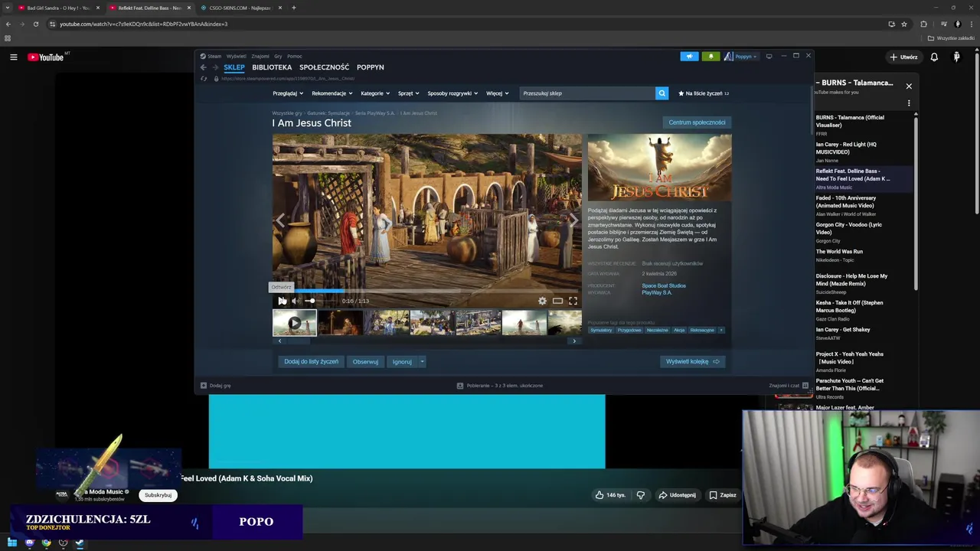The width and height of the screenshot is (980, 551).
Task: Click the YouTube Zapisz save button
Action: point(722,495)
